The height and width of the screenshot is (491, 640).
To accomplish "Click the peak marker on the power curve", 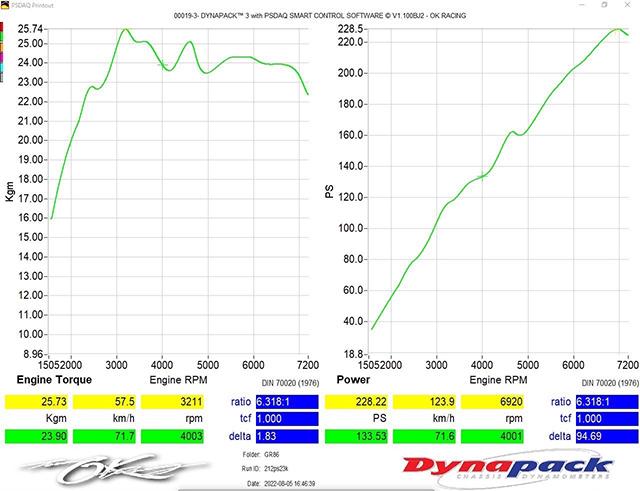I will (616, 31).
